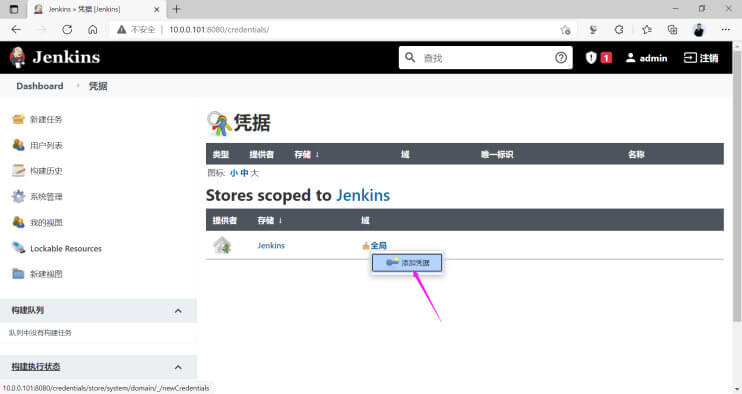
Task: Set icon size to 小 small
Action: 234,173
